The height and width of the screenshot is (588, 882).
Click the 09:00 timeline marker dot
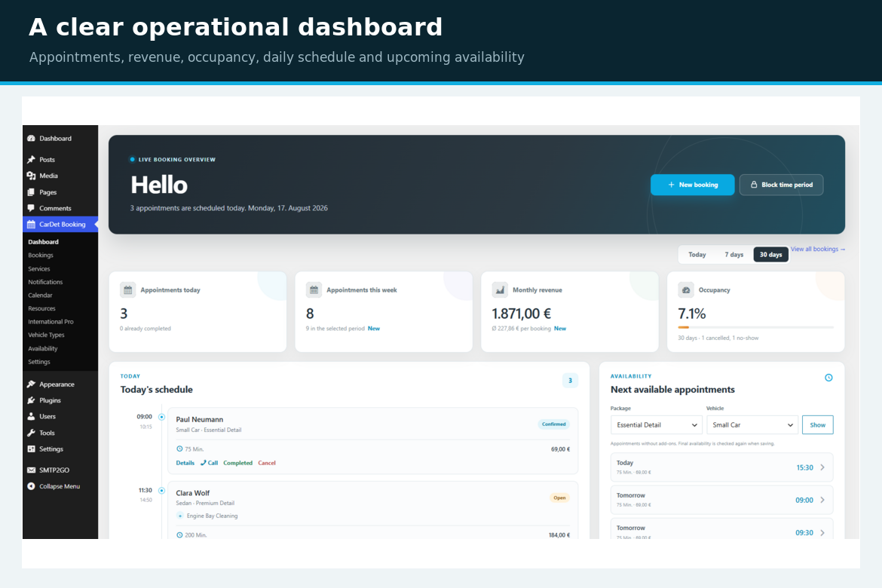(161, 417)
